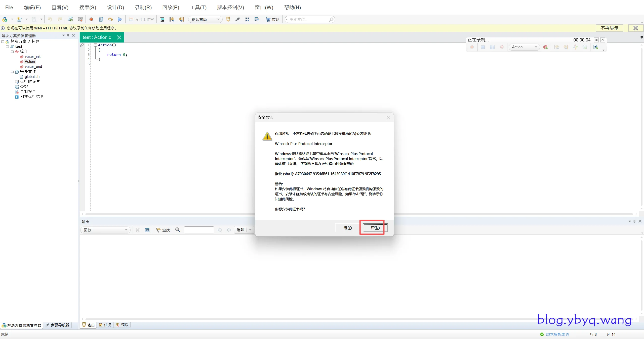
Task: Click the four-squares layout icon in toolbar
Action: [247, 19]
